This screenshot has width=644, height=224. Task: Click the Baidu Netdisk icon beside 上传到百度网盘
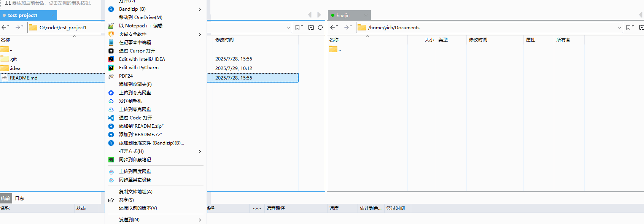coord(111,172)
